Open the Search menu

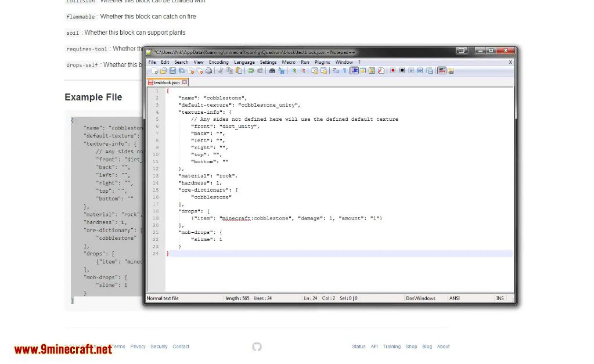[181, 62]
